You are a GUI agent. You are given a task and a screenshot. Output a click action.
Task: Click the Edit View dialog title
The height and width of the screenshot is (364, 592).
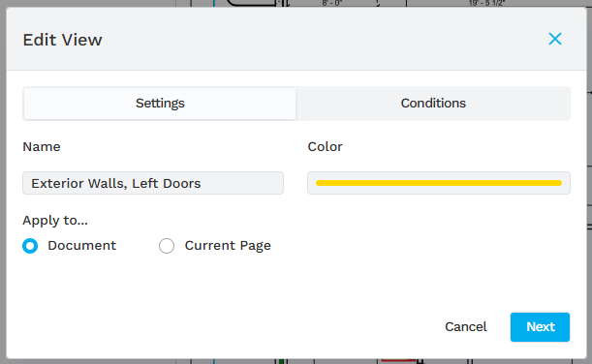tap(62, 40)
